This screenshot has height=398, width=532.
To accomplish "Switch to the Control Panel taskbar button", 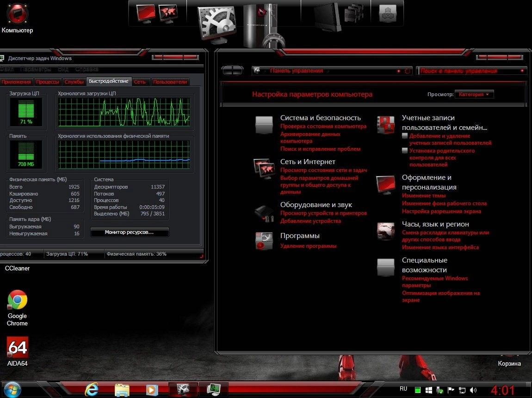I will 183,390.
